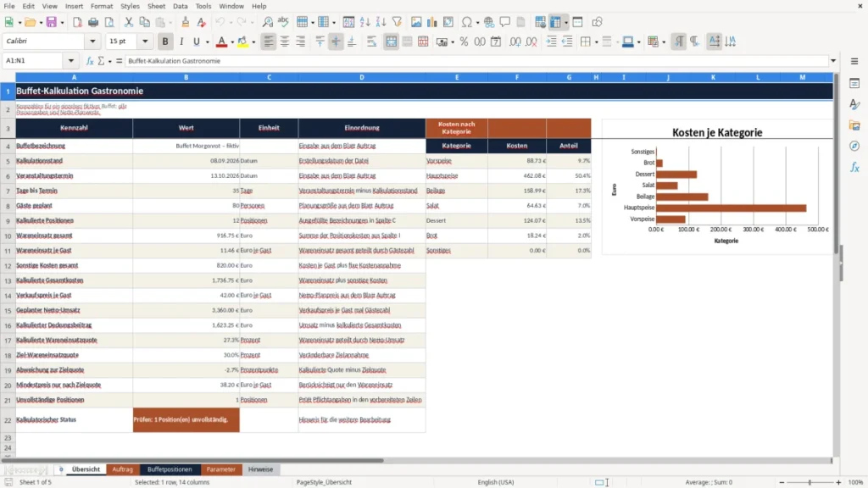Toggle bold formatting
The height and width of the screenshot is (488, 868).
coord(165,42)
